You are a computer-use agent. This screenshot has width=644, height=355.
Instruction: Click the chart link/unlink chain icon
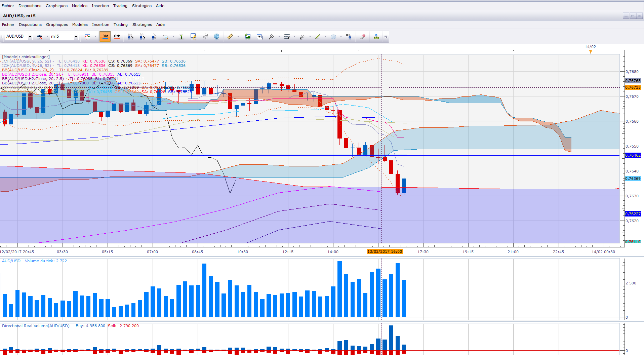click(40, 37)
